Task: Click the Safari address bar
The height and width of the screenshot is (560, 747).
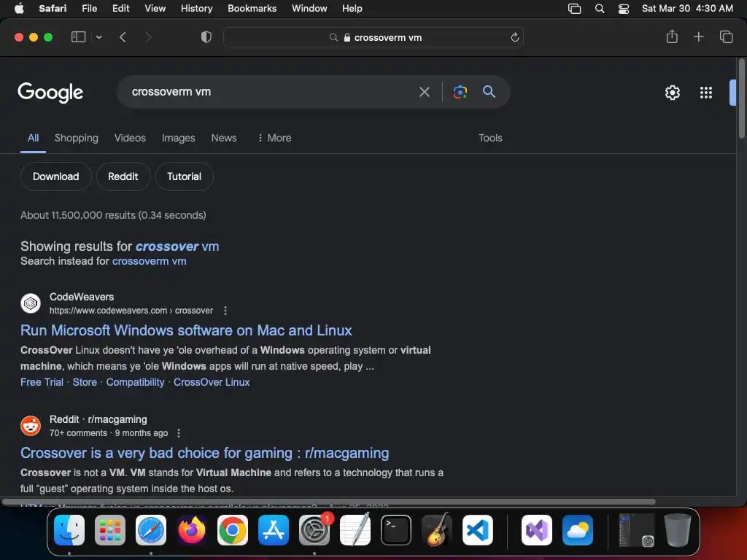Action: [x=373, y=37]
